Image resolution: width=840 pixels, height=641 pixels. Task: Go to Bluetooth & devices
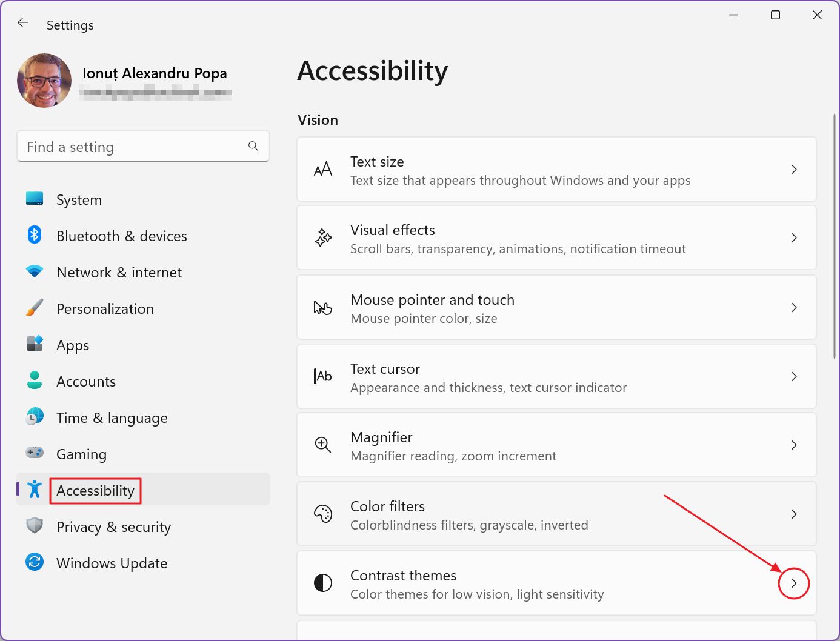coord(144,236)
